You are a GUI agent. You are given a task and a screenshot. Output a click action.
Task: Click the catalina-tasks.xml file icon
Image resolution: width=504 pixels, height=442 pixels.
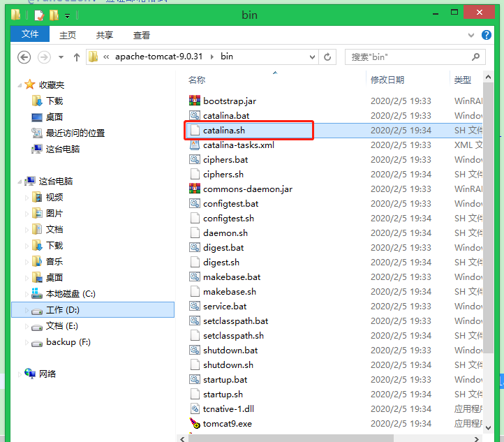[x=195, y=145]
